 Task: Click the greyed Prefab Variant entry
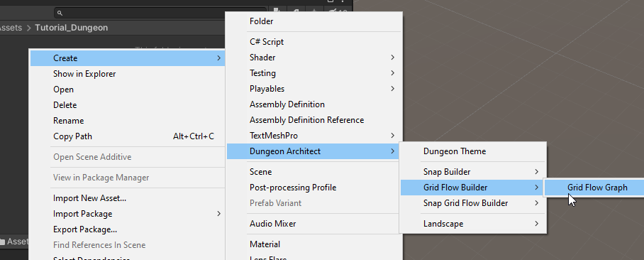(x=313, y=203)
